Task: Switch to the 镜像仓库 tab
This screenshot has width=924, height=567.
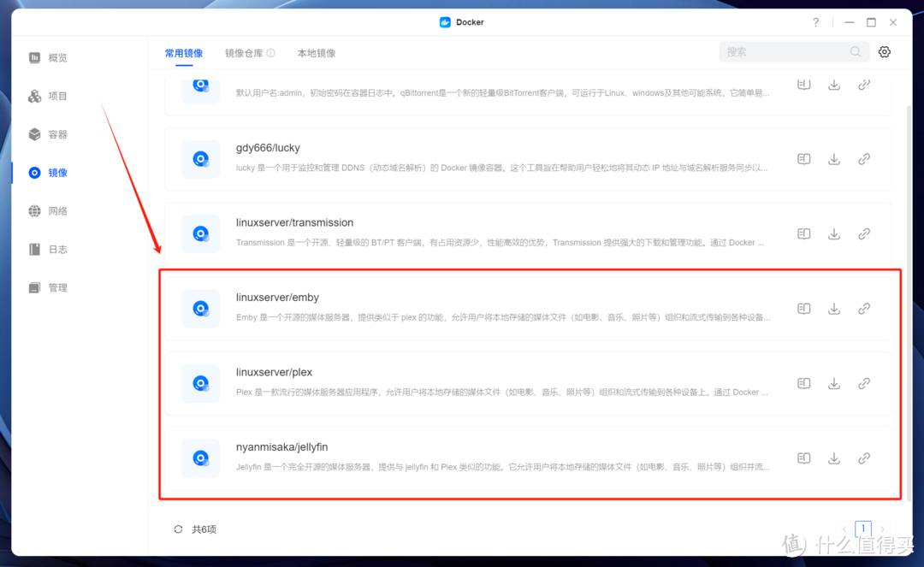Action: [244, 52]
